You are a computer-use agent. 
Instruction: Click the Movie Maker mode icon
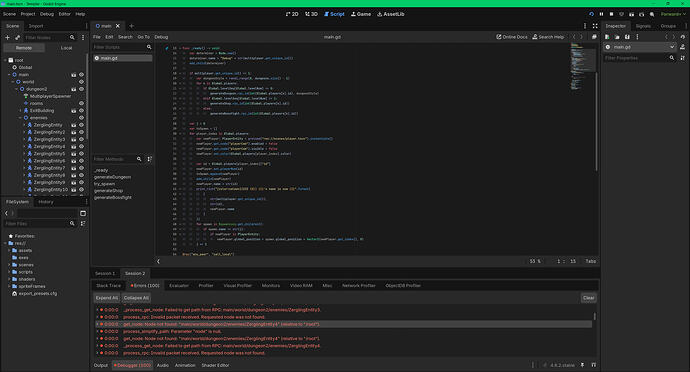(x=652, y=14)
